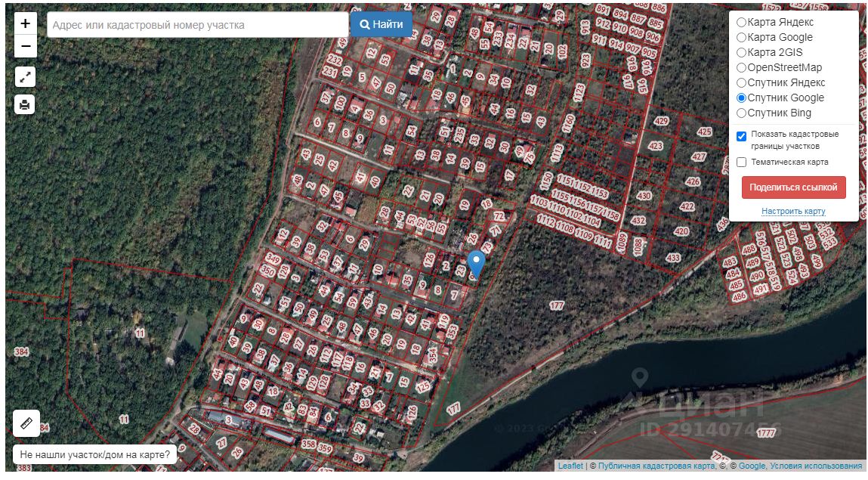Click parcel label 350
Viewport: 868px width, 480px height.
click(268, 271)
